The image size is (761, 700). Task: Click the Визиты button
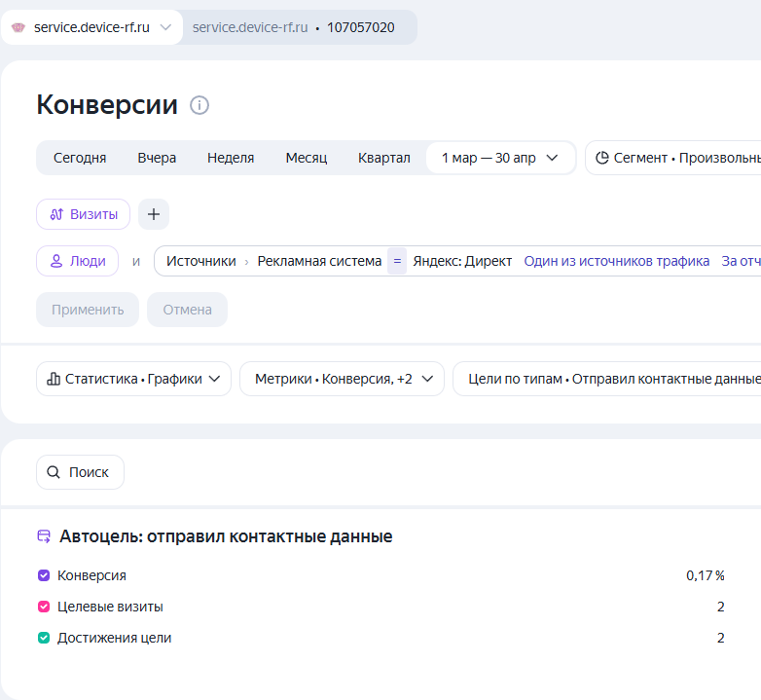[83, 214]
